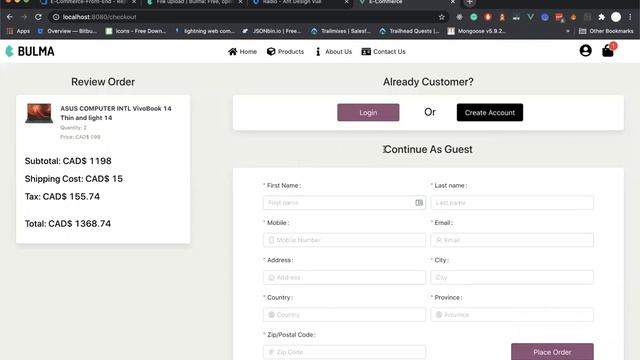
Task: Open the green Grammarly extension icon
Action: tap(473, 17)
